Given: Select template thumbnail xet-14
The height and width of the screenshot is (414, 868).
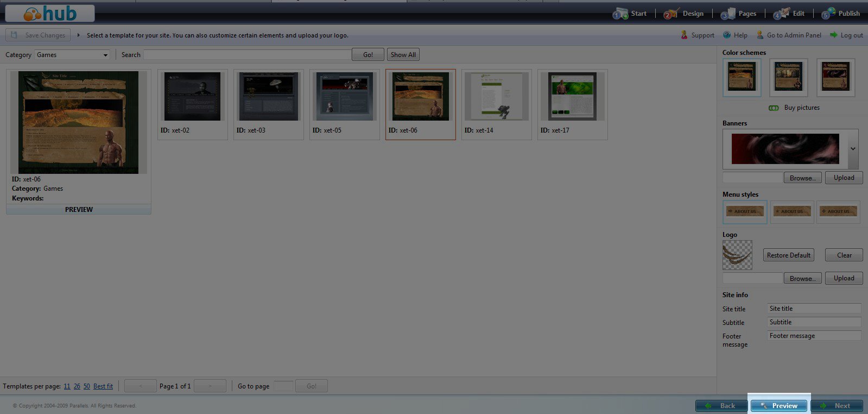Looking at the screenshot, I should 496,97.
